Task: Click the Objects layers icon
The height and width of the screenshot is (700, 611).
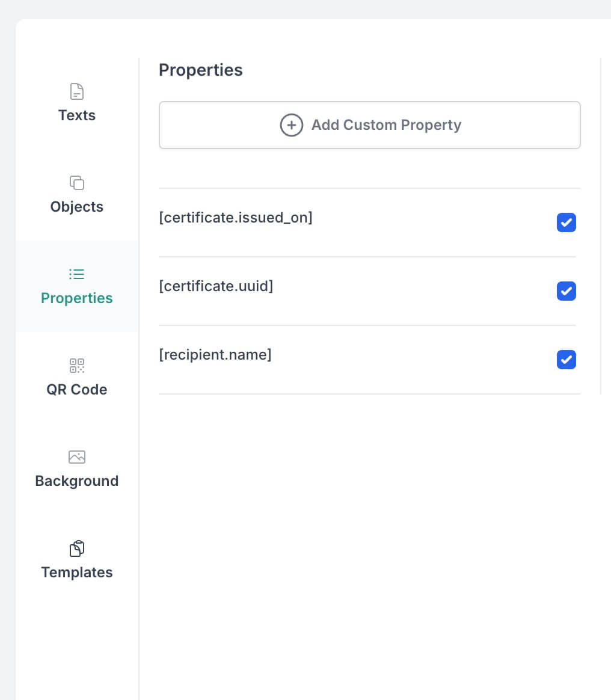Action: [x=77, y=183]
